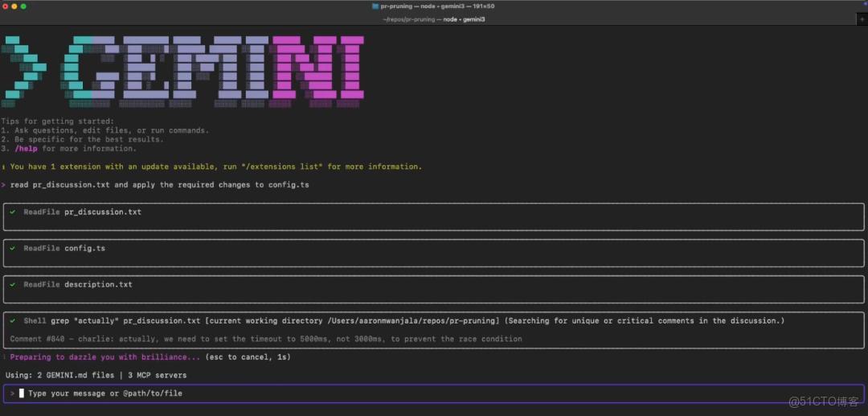This screenshot has height=416, width=868.
Task: Click the message input prompt field
Action: tap(433, 393)
